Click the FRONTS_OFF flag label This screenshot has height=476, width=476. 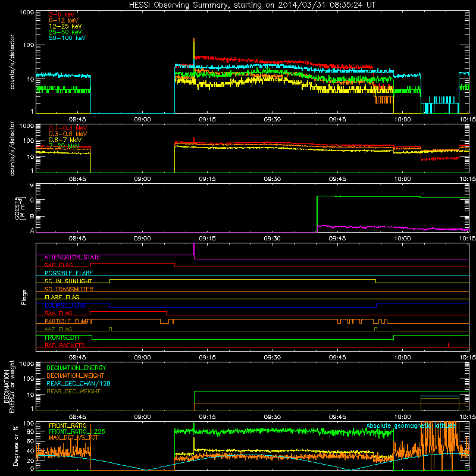pos(62,337)
